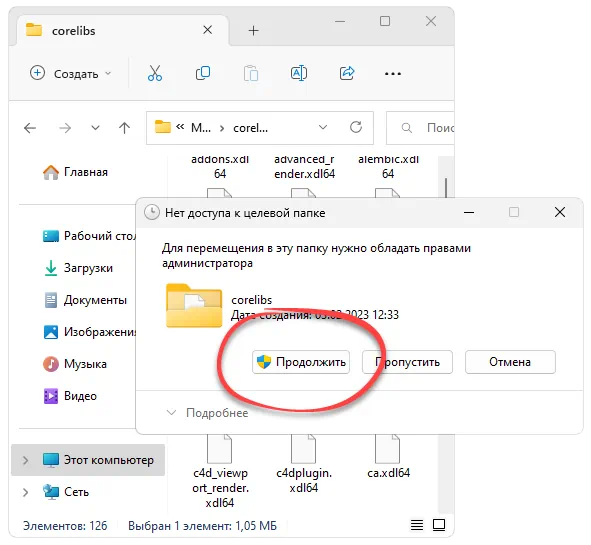Click the refresh icon in address bar
This screenshot has width=591, height=545.
point(356,127)
